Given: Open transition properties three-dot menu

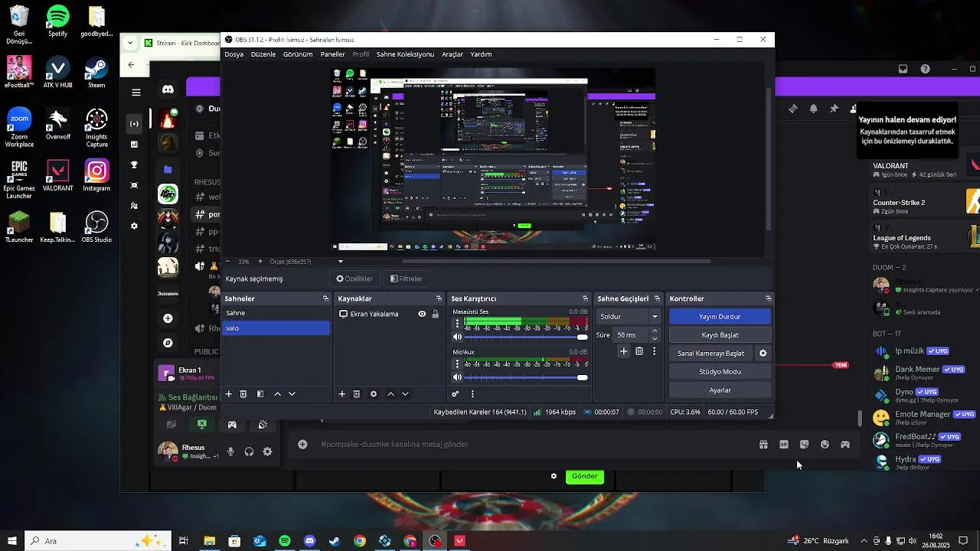Looking at the screenshot, I should [x=654, y=351].
